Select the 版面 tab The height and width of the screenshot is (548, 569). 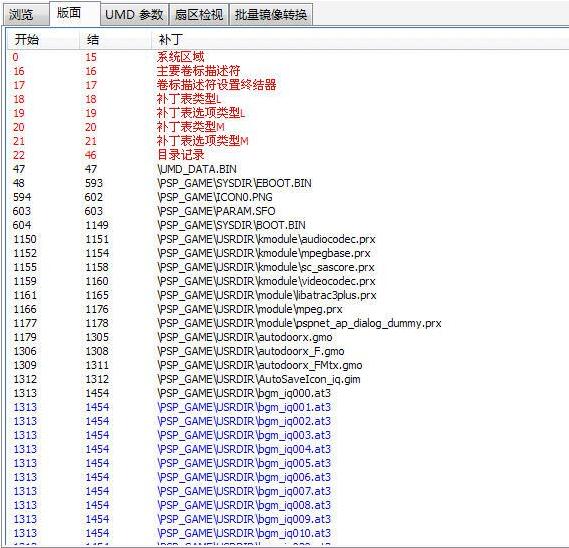(x=74, y=13)
